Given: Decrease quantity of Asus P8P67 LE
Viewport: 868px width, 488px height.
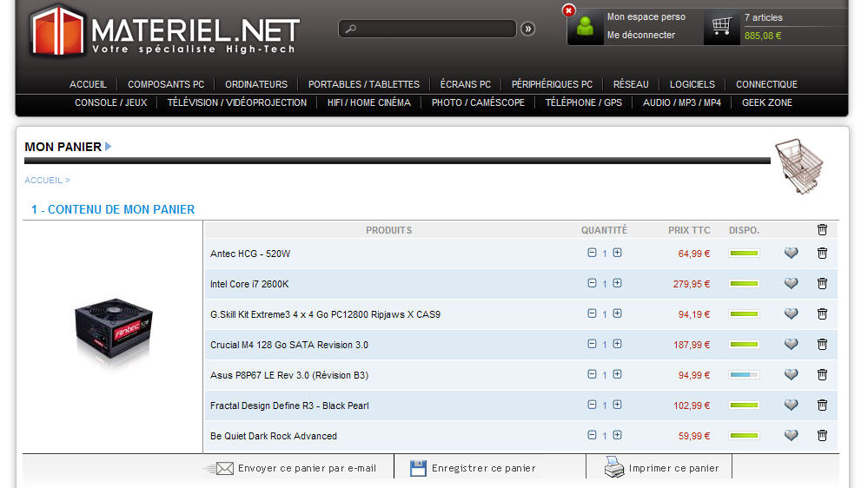Looking at the screenshot, I should pos(592,374).
